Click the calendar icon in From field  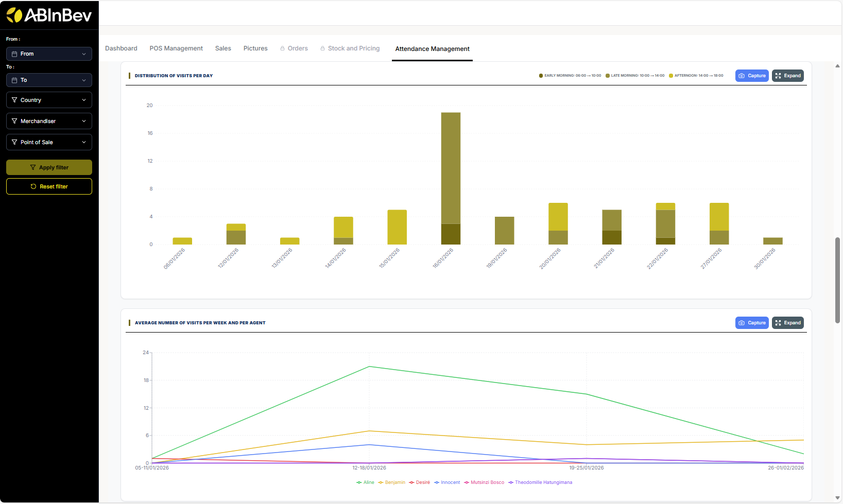tap(14, 54)
